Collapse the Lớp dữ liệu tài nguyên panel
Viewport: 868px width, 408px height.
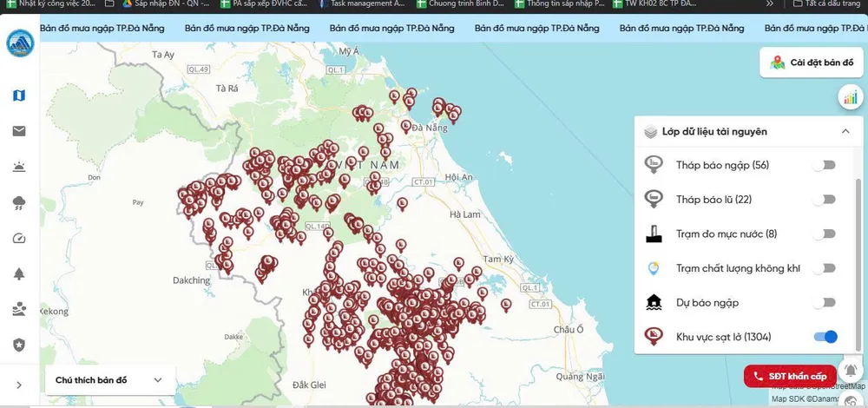point(845,132)
